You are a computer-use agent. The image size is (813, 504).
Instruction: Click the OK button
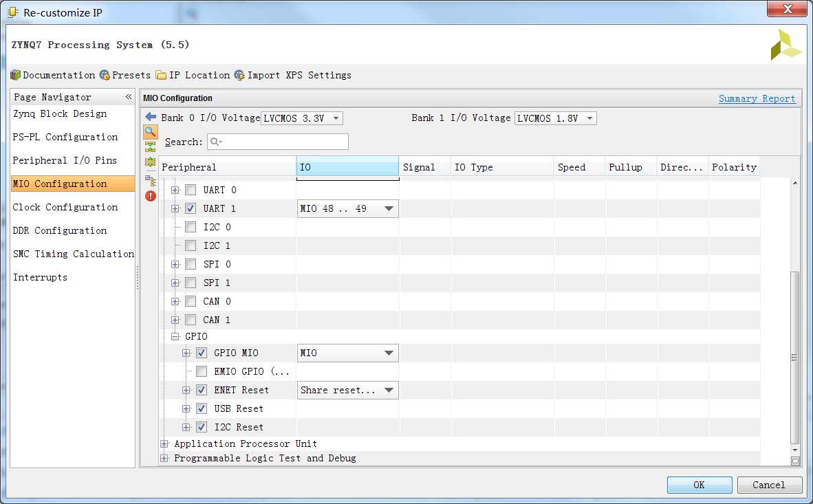(x=700, y=485)
